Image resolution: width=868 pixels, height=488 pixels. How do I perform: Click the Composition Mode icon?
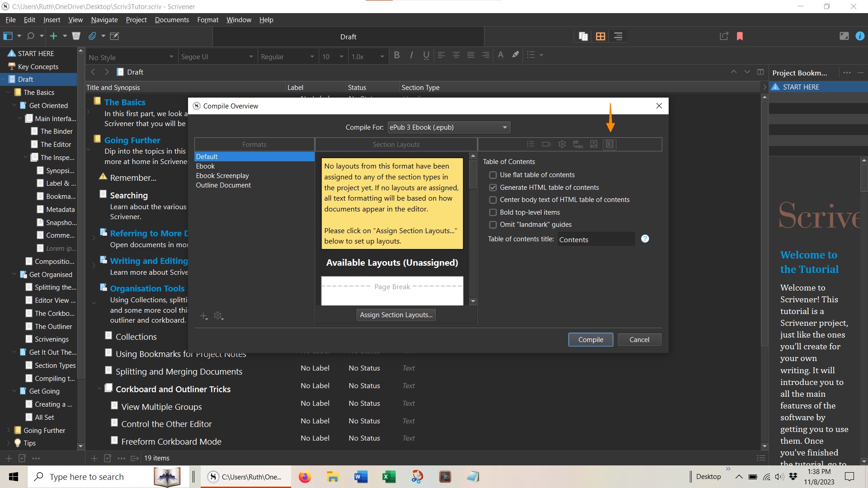point(844,36)
